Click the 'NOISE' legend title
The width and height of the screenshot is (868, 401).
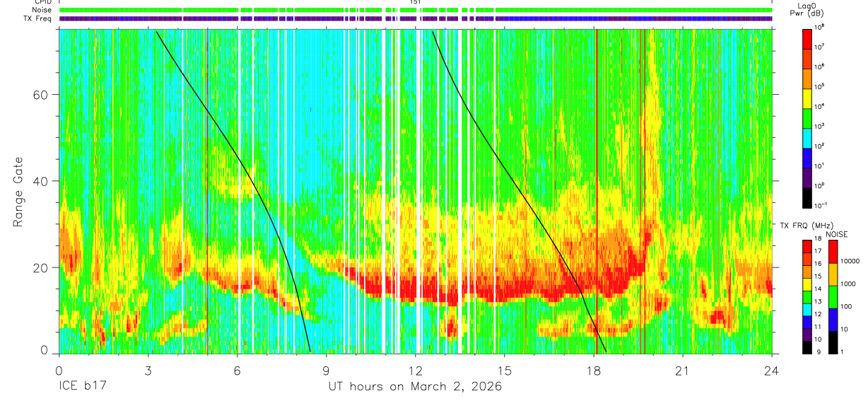tap(837, 234)
